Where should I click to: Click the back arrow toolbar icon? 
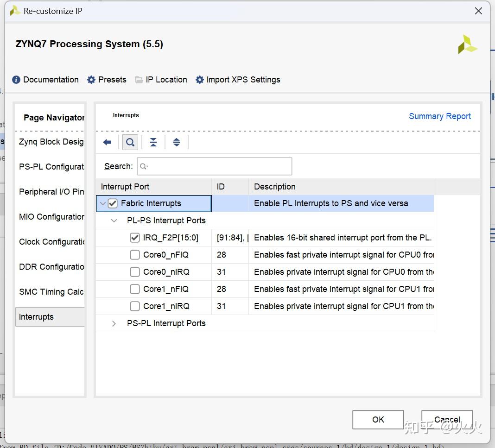point(107,142)
